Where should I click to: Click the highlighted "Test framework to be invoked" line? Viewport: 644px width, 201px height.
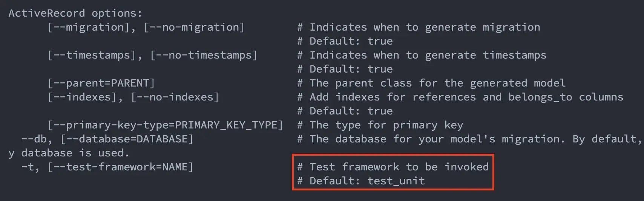[393, 167]
